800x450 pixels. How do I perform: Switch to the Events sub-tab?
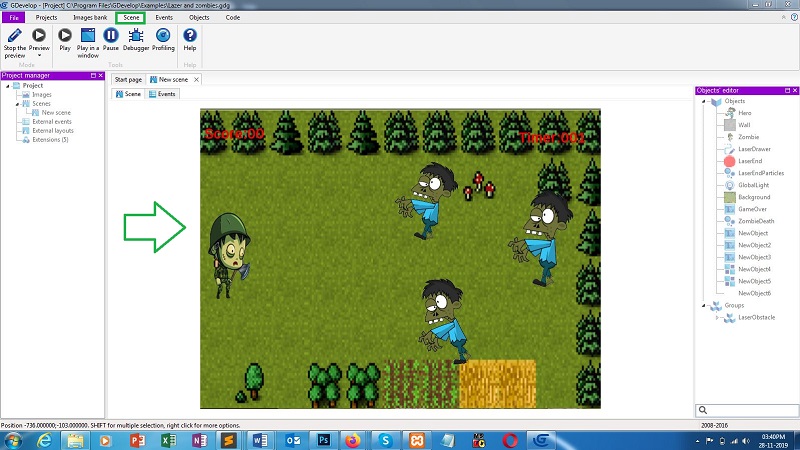pos(162,94)
